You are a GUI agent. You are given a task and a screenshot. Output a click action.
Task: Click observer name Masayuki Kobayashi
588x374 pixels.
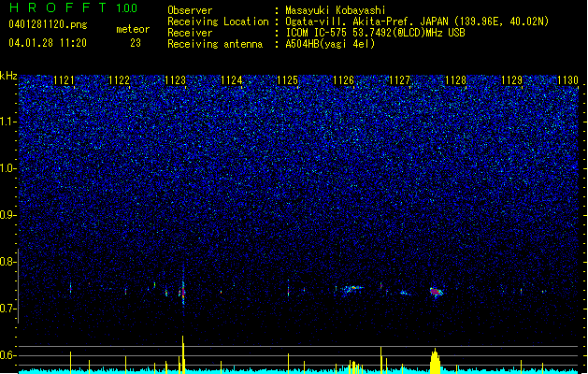tap(336, 10)
